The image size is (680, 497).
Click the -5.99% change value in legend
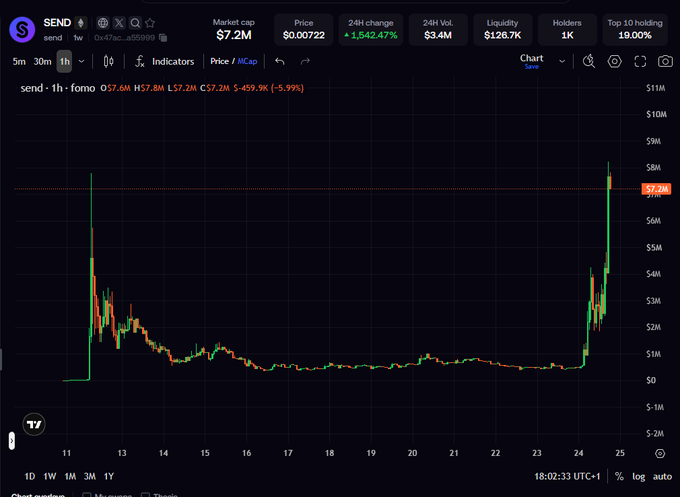tap(287, 88)
